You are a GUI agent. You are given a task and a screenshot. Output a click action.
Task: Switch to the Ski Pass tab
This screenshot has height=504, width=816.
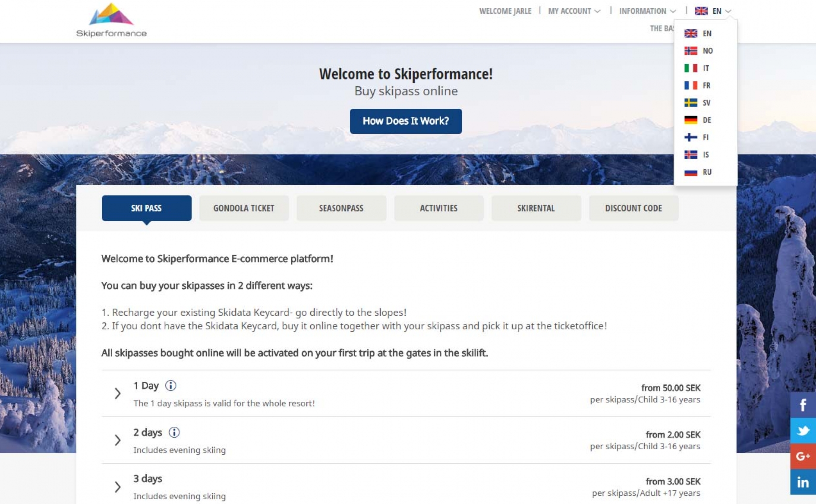pyautogui.click(x=146, y=208)
